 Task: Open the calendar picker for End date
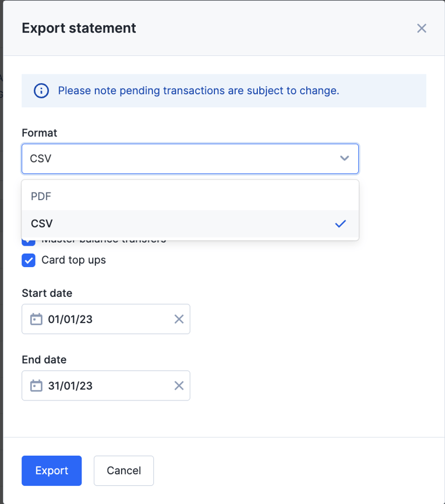coord(36,385)
